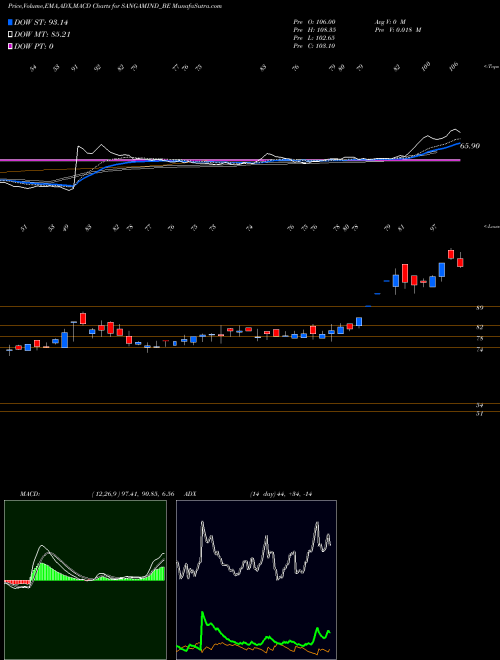Click the 'Pre O: 106.00' open value
500x660 pixels.
(x=314, y=22)
